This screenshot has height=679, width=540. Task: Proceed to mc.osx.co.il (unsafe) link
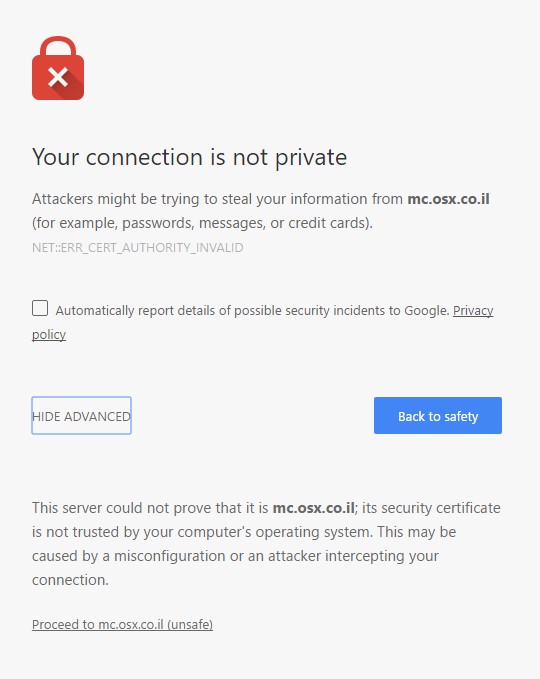(x=123, y=624)
